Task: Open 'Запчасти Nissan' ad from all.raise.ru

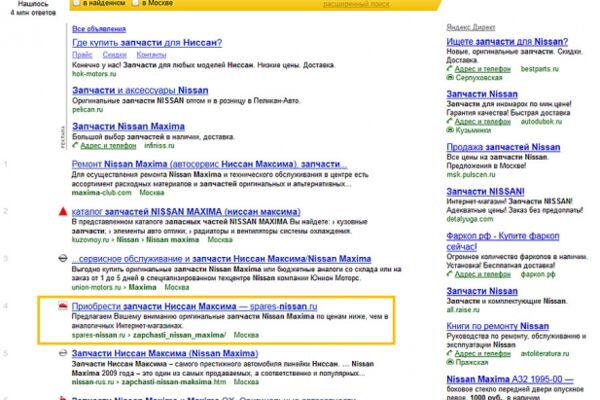Action: click(482, 291)
